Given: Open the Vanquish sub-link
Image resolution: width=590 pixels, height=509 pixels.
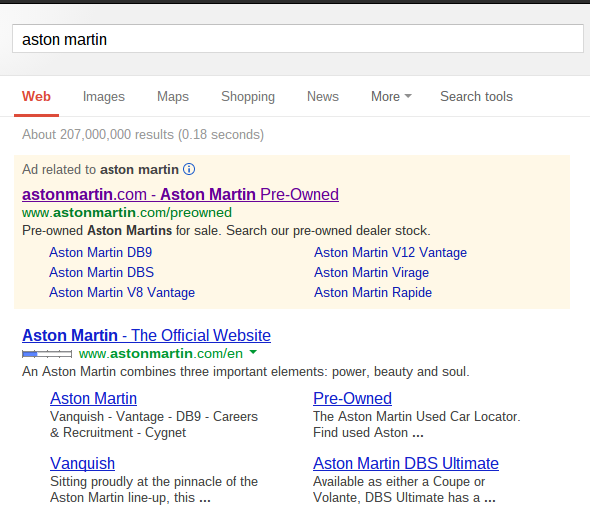Looking at the screenshot, I should [x=82, y=463].
